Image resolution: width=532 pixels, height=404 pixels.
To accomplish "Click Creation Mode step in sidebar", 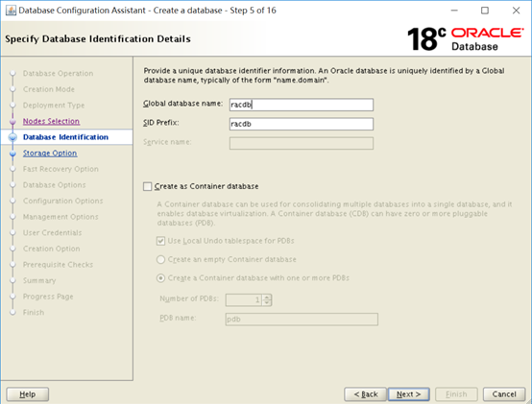I will (x=49, y=89).
